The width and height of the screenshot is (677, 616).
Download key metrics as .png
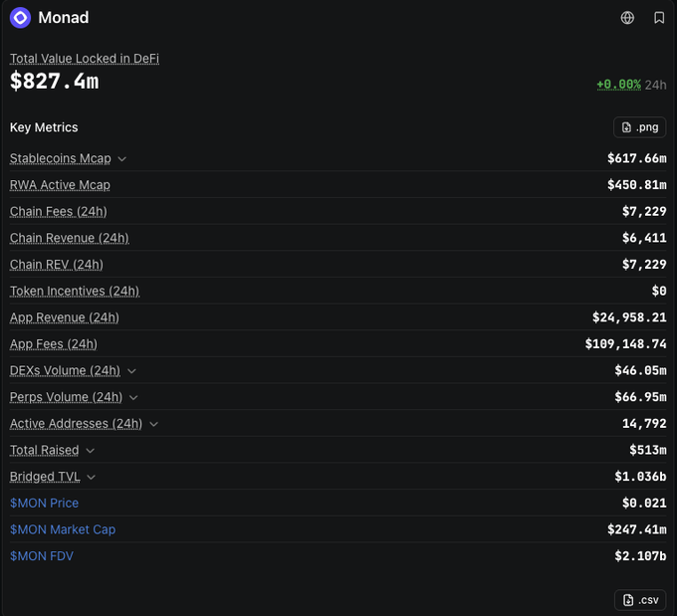tap(640, 127)
